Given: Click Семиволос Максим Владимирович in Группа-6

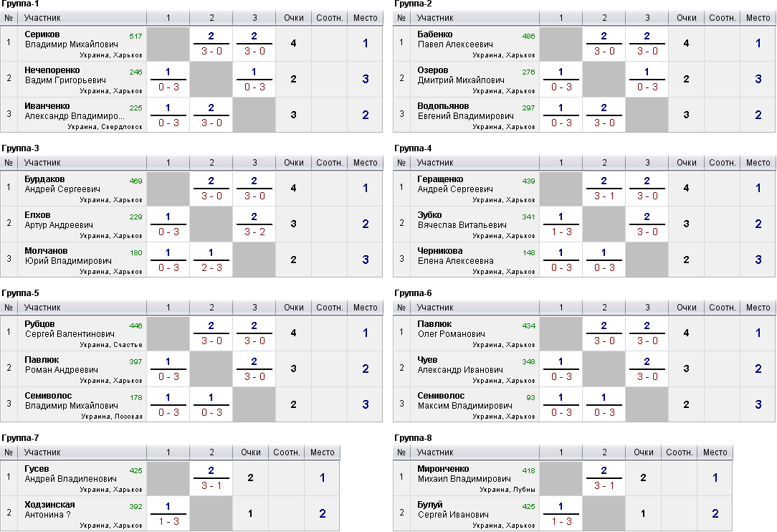Looking at the screenshot, I should pos(464,401).
